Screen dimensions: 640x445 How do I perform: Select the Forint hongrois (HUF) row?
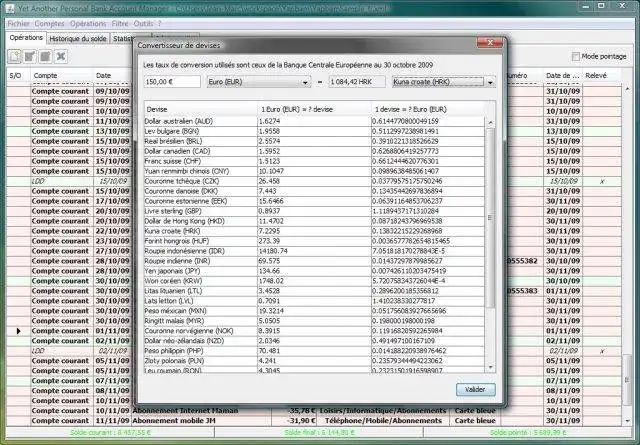click(314, 241)
